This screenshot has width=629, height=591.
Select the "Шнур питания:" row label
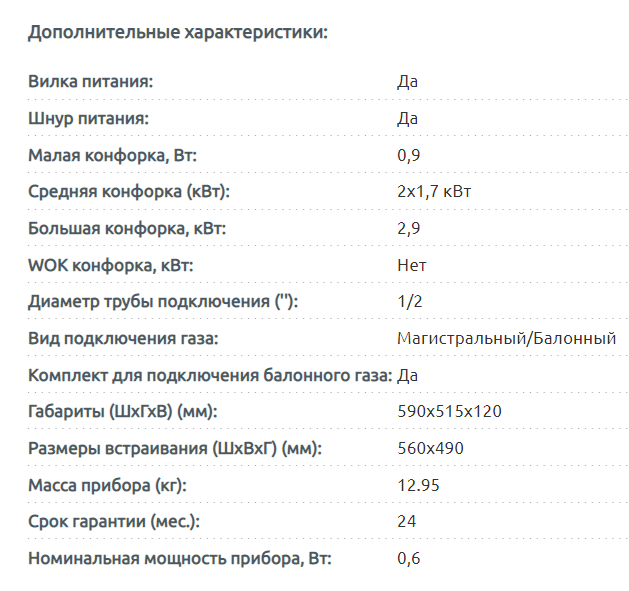tap(88, 118)
